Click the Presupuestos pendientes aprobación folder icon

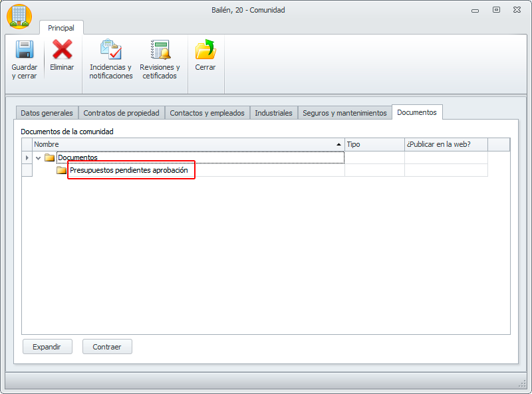[61, 170]
